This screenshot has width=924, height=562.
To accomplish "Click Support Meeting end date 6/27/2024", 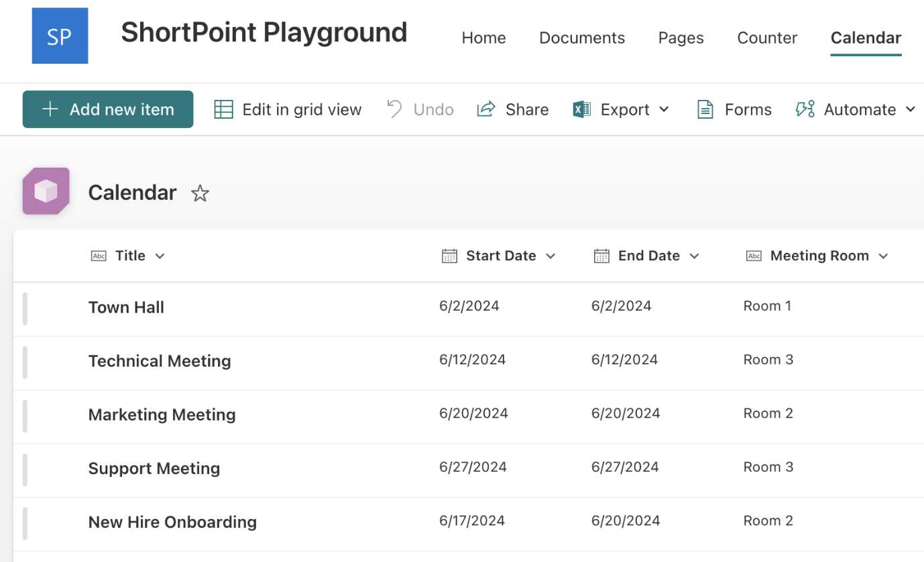I will click(625, 467).
